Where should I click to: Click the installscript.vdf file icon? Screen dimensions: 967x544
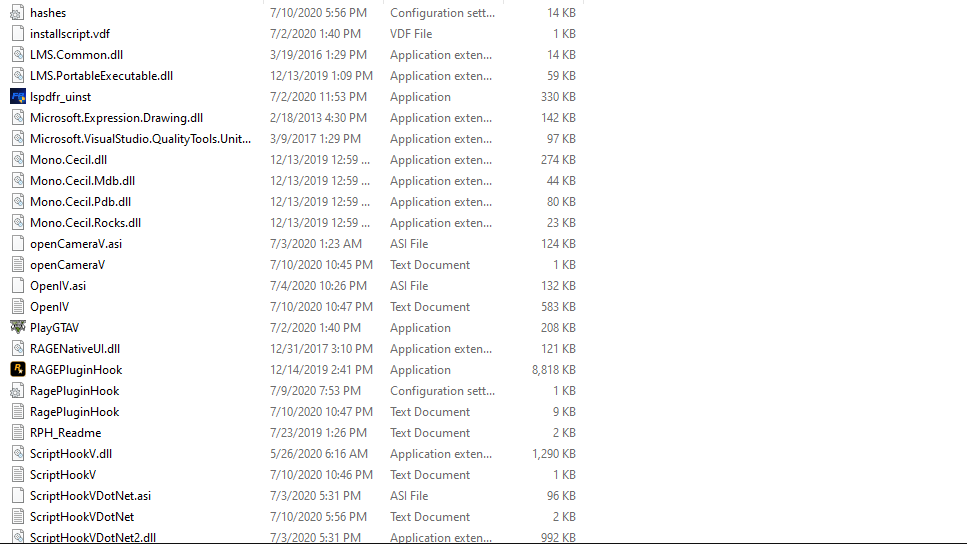[x=17, y=33]
